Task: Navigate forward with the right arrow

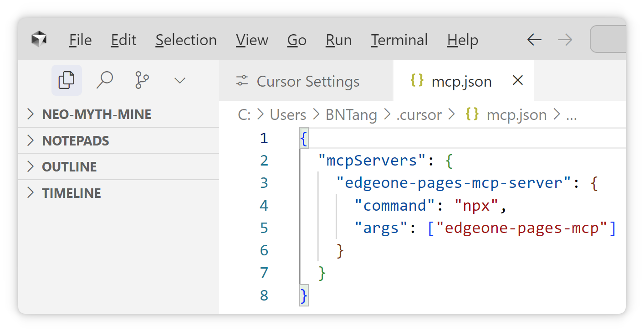Action: click(565, 40)
